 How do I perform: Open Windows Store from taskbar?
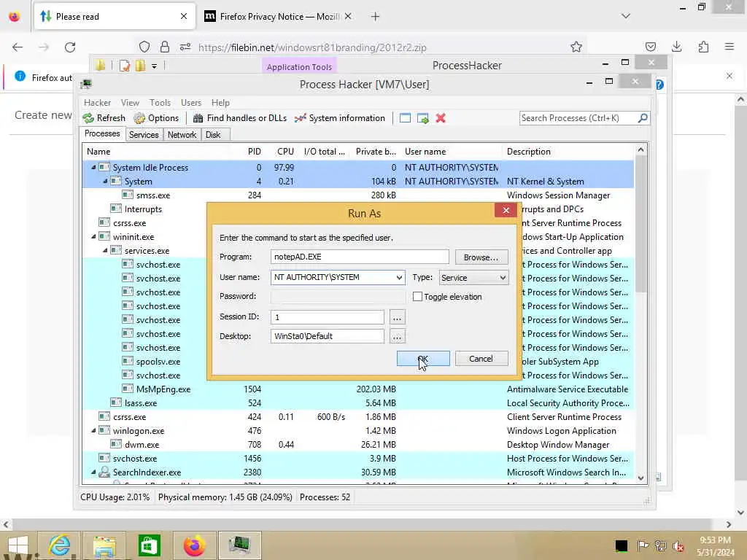point(149,545)
